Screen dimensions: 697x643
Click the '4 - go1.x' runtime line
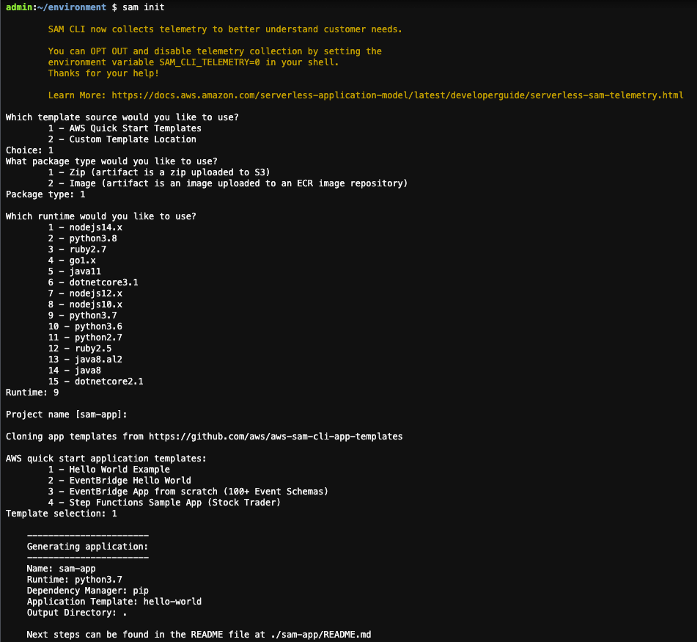click(72, 260)
